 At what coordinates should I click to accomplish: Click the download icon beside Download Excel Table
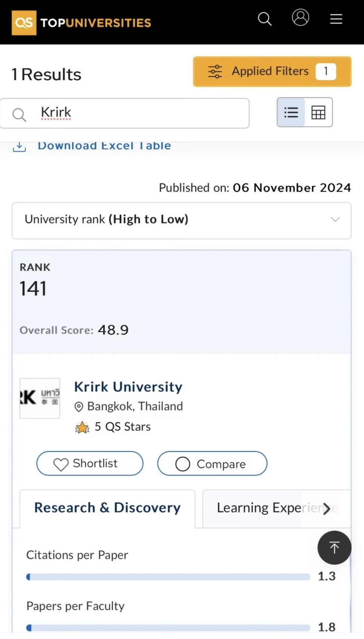pyautogui.click(x=19, y=146)
